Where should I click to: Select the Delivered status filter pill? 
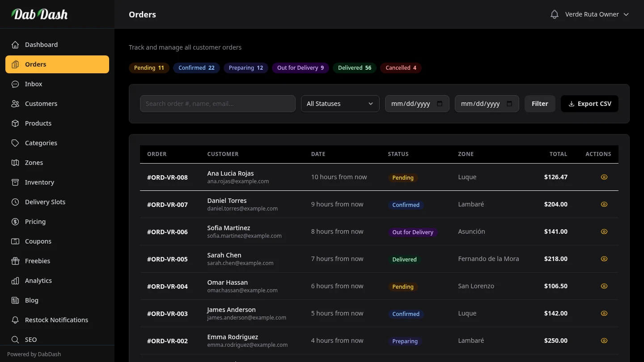(x=355, y=67)
